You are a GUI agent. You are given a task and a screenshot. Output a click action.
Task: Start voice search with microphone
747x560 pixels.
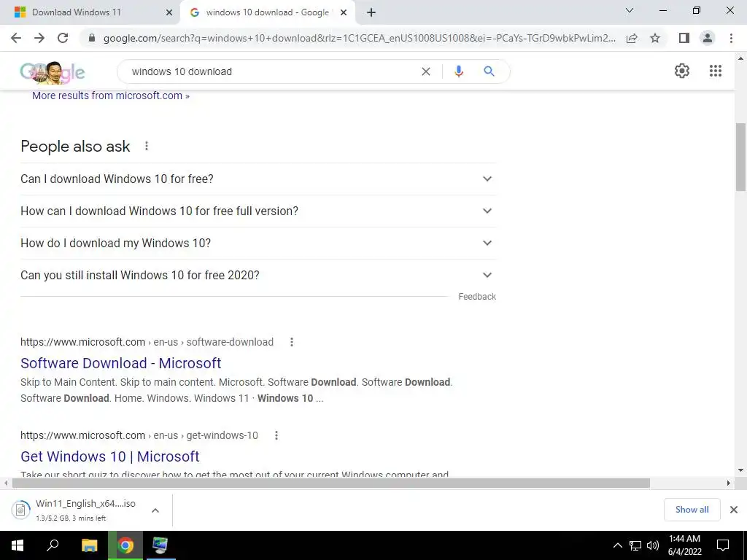coord(459,71)
